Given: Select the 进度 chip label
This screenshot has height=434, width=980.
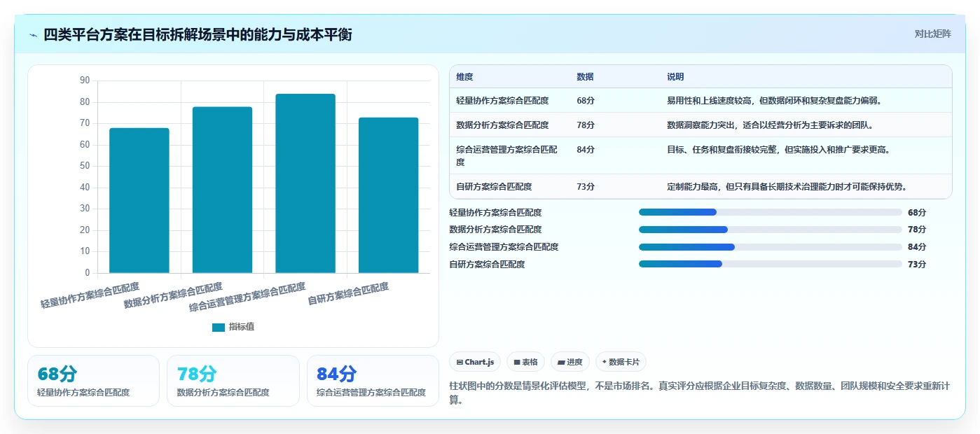Looking at the screenshot, I should pos(574,362).
